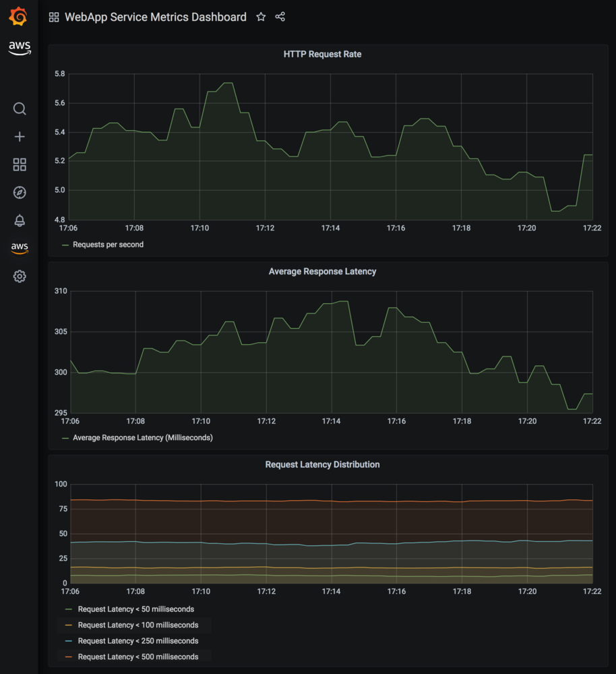Select the Explore compass icon
Screen dimensions: 616x674
(19, 192)
